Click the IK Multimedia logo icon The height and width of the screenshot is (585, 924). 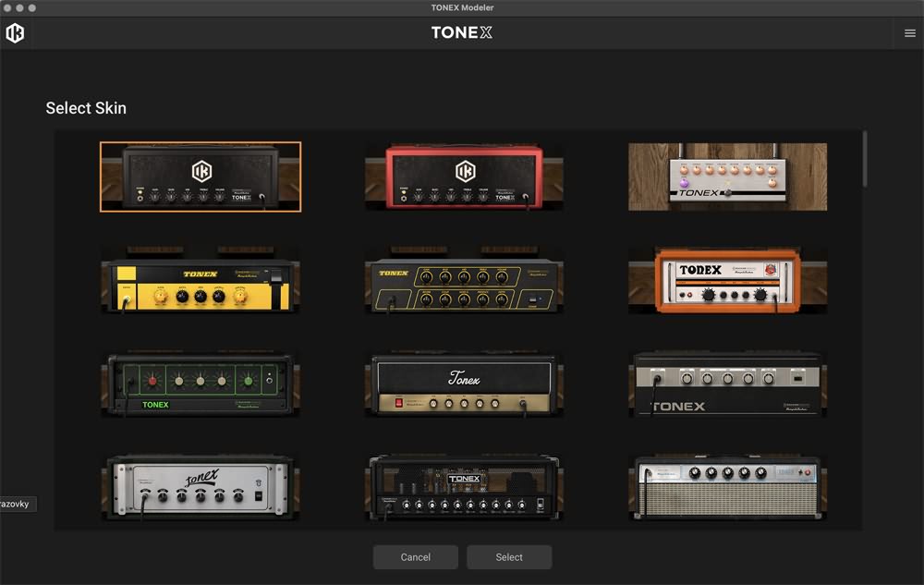tap(15, 33)
